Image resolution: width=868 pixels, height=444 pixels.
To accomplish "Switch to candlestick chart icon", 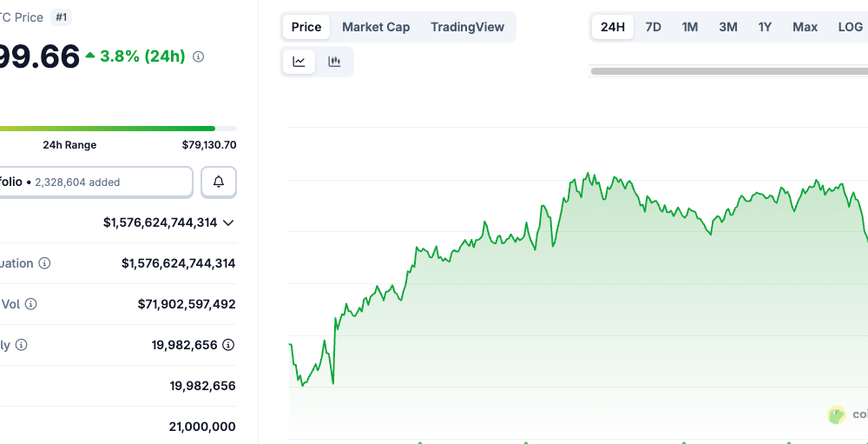I will pos(334,62).
